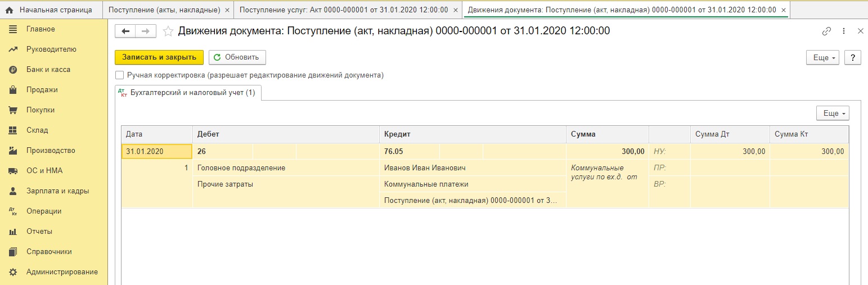868x285 pixels.
Task: Click the Production factory icon
Action: coord(13,151)
